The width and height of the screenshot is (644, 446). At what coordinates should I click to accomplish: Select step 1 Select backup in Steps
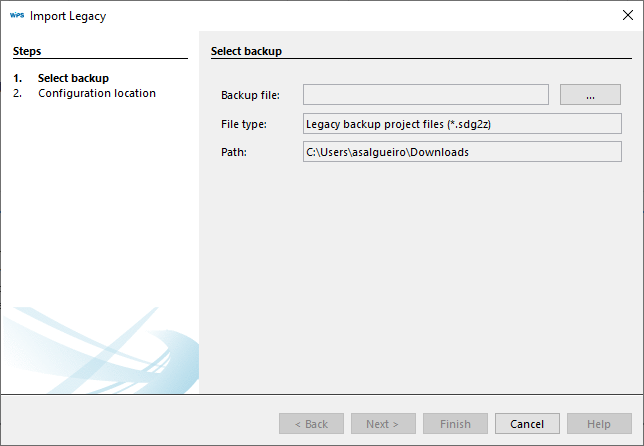[x=73, y=78]
